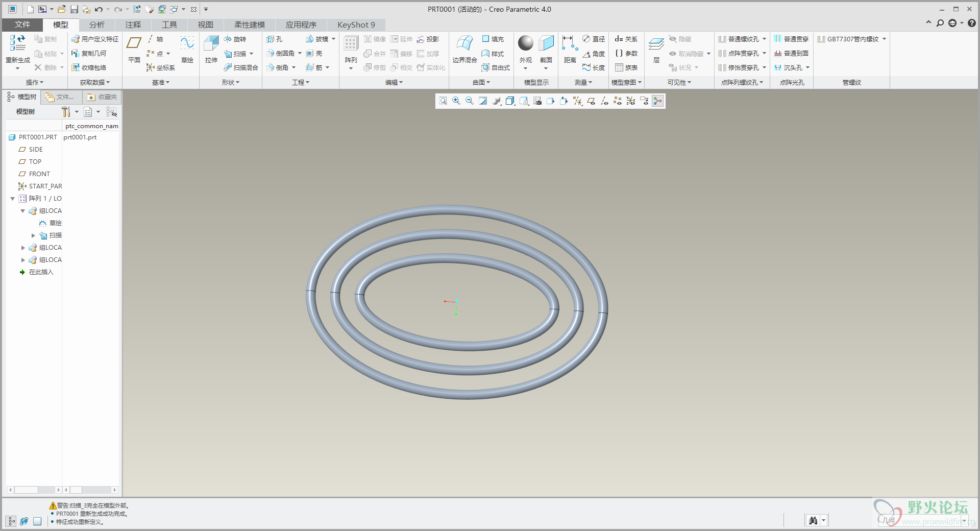This screenshot has width=980, height=531.
Task: Click the 距离 distance measure icon
Action: [570, 43]
